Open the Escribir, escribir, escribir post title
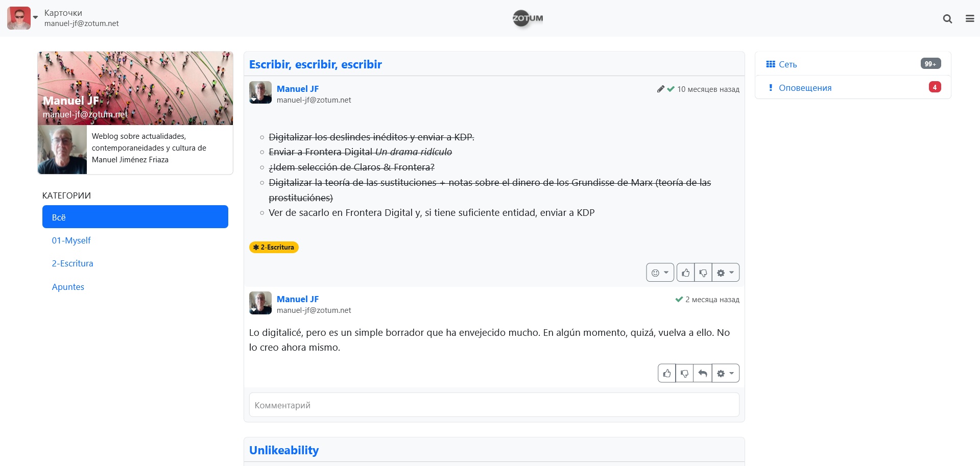The width and height of the screenshot is (980, 466). 315,64
